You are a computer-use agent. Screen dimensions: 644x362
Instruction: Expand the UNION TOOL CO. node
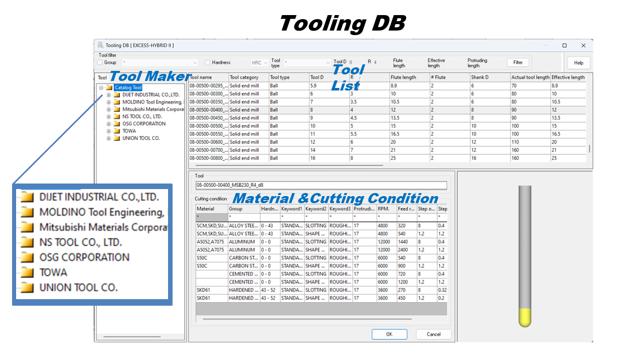(x=109, y=138)
